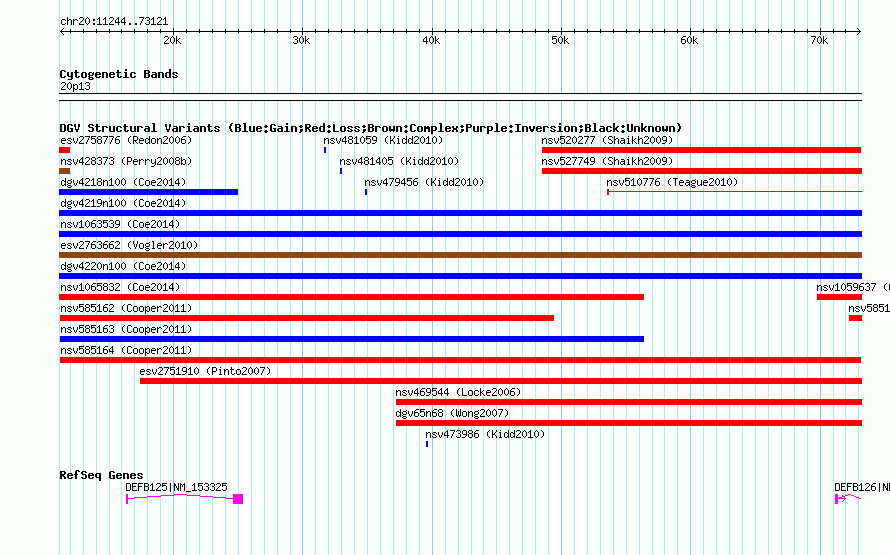Screen dimensions: 890x555
Task: Click the esv2763662 (Vogler2010) label
Action: pyautogui.click(x=129, y=245)
